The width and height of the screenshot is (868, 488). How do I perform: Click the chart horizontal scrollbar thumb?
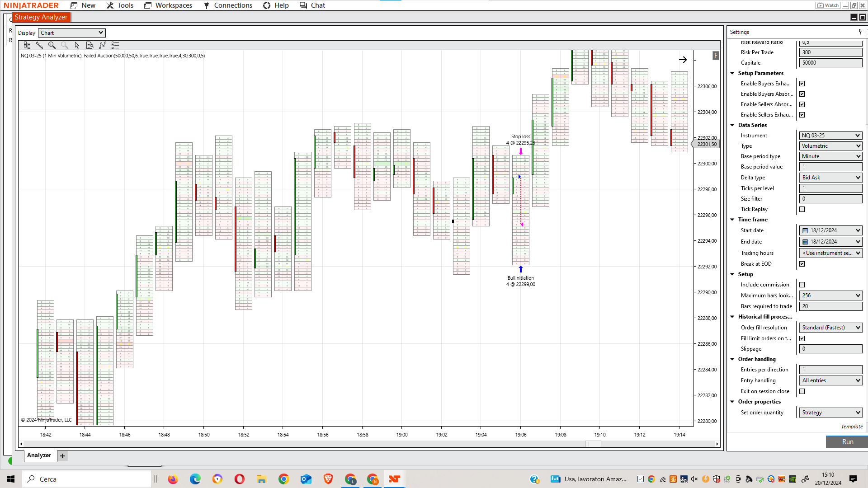click(593, 444)
